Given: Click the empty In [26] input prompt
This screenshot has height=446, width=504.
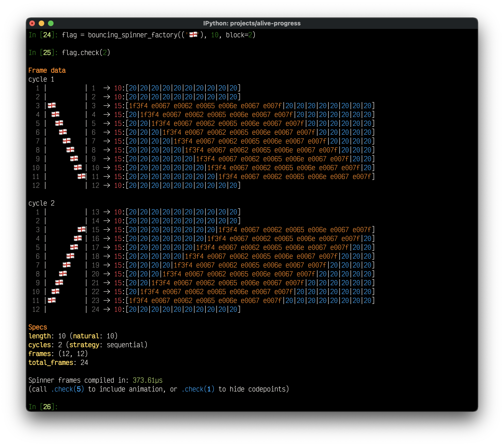Looking at the screenshot, I should point(43,407).
